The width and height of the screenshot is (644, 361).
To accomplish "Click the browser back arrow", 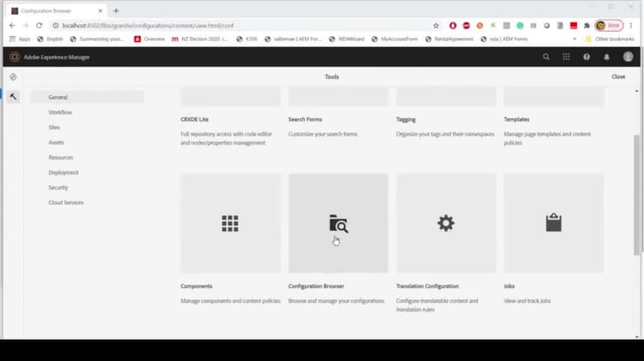I will tap(12, 26).
